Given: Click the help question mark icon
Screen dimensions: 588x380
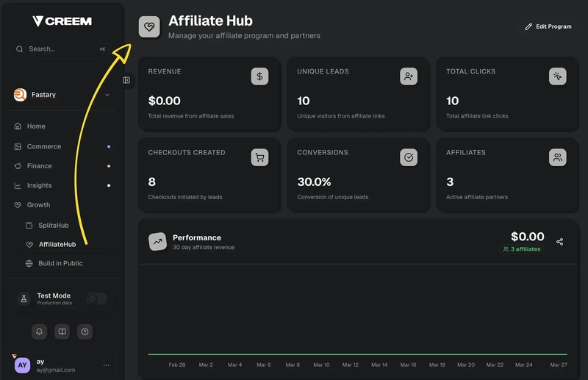Looking at the screenshot, I should [x=85, y=331].
